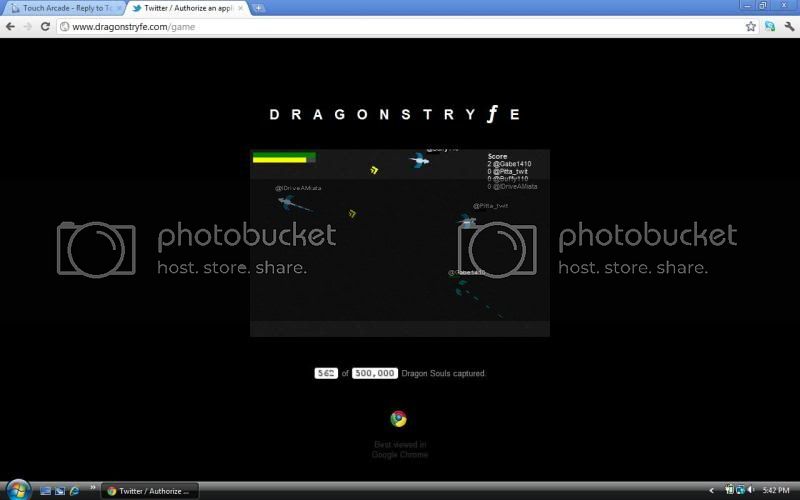
Task: Click the 5:42 PM clock
Action: coord(776,490)
